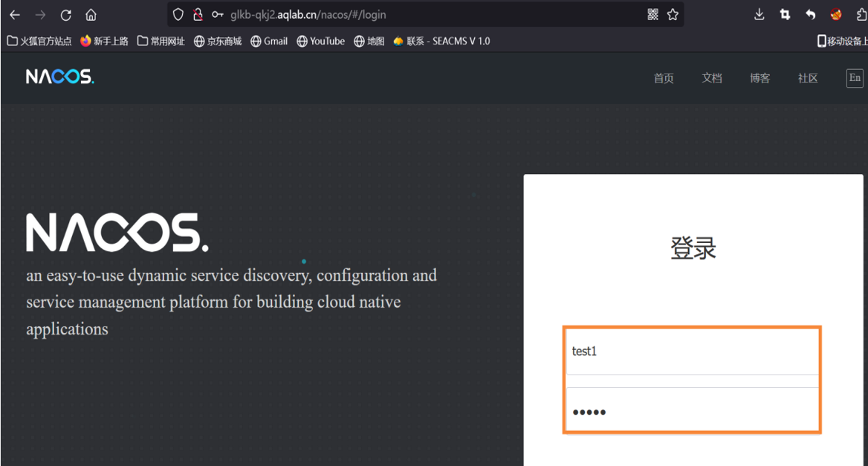868x466 pixels.
Task: Click the username field containing test1
Action: tap(692, 352)
